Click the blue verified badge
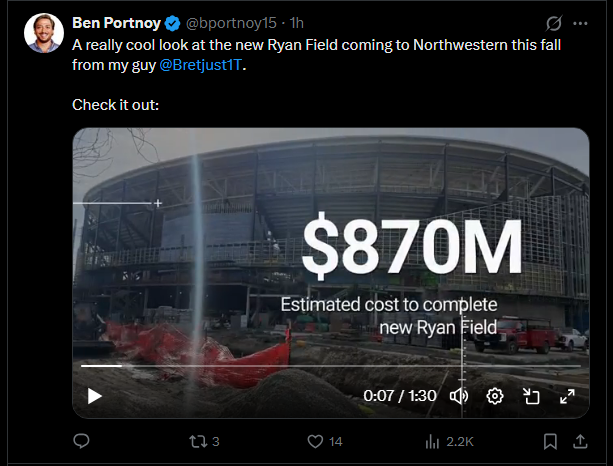613x466 pixels. [172, 23]
